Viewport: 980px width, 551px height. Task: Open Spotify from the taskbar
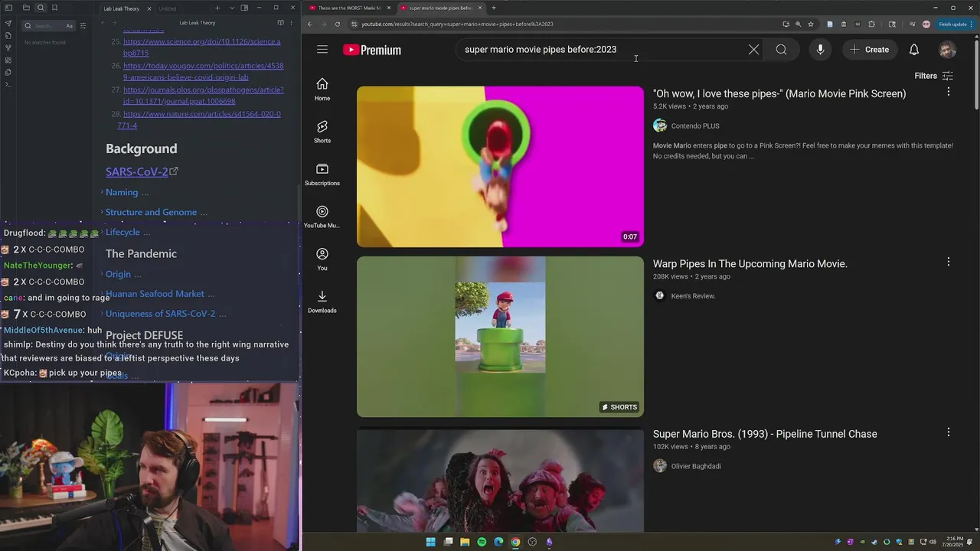tap(482, 542)
